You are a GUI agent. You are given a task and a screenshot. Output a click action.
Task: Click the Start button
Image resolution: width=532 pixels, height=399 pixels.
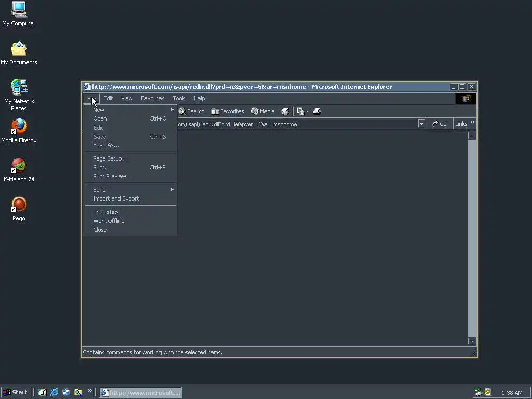pyautogui.click(x=15, y=392)
